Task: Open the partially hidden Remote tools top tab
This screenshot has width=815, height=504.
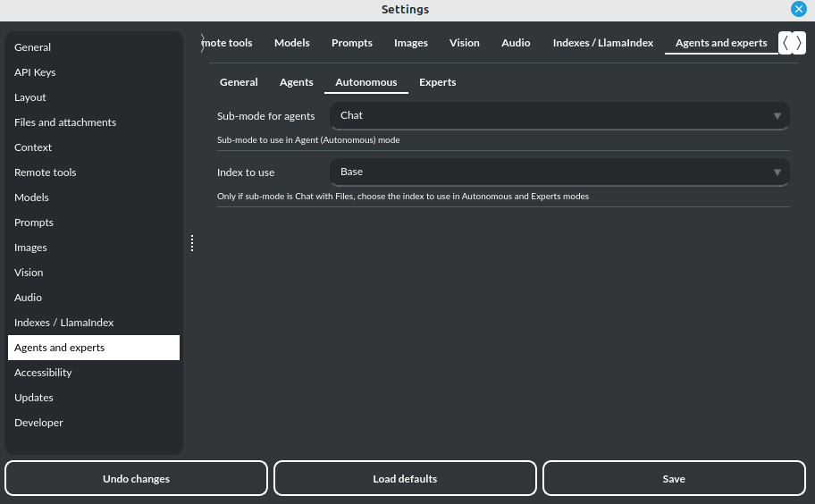Action: [x=228, y=43]
